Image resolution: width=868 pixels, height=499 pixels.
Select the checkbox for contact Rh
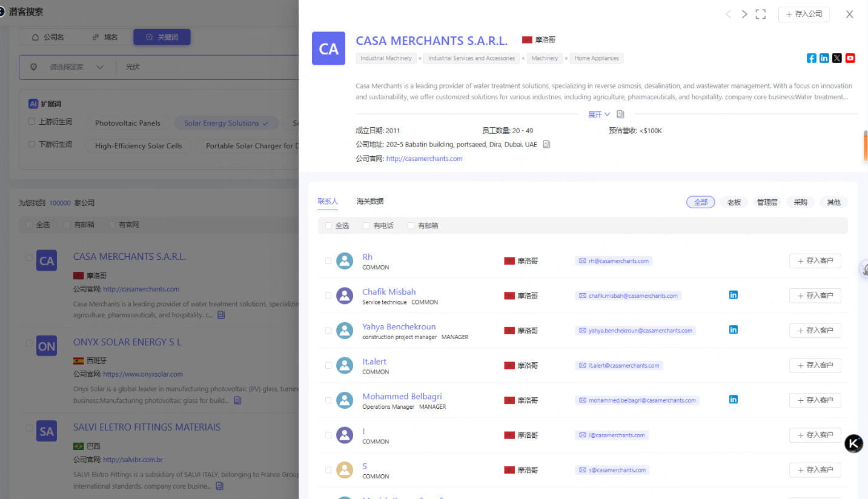[328, 261]
